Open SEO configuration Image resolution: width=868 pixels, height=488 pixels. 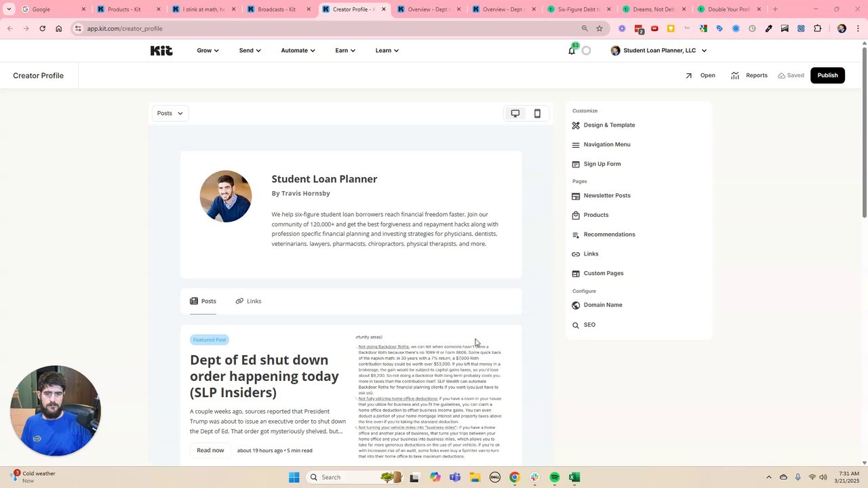(x=584, y=325)
